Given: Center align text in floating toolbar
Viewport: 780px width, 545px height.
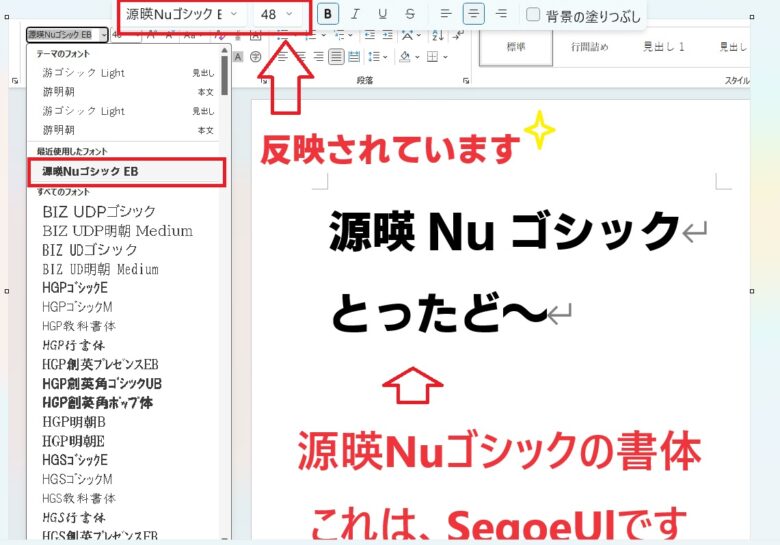Looking at the screenshot, I should click(473, 14).
